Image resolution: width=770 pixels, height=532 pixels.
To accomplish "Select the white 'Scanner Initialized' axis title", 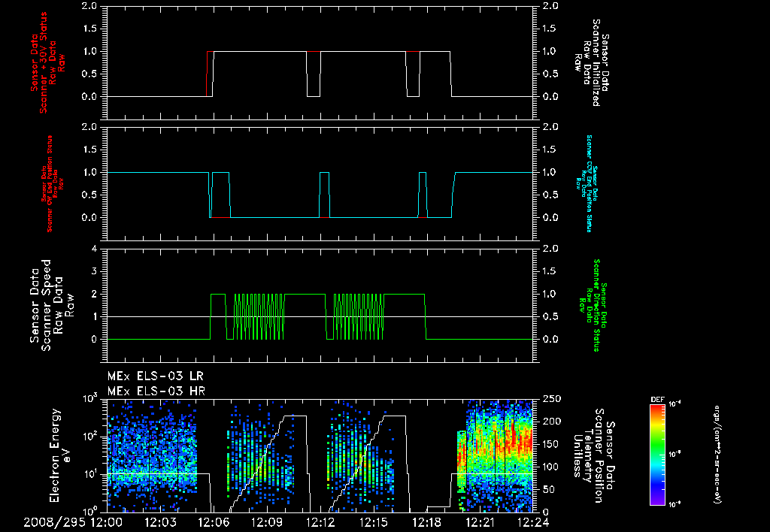I will [591, 63].
